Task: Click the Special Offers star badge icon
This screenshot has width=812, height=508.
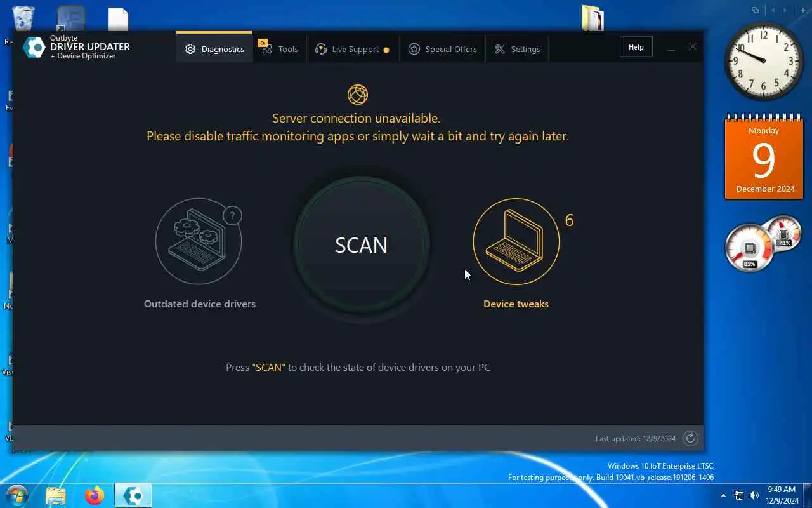Action: (x=414, y=49)
